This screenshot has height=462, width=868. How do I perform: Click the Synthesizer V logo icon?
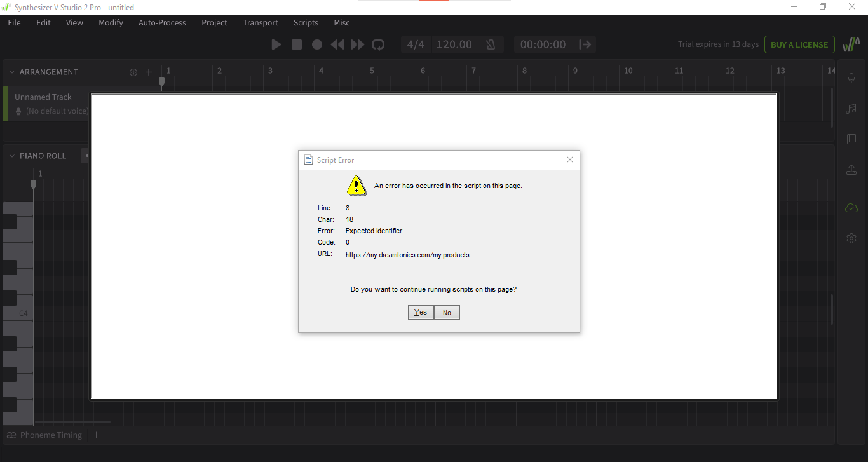tap(851, 44)
